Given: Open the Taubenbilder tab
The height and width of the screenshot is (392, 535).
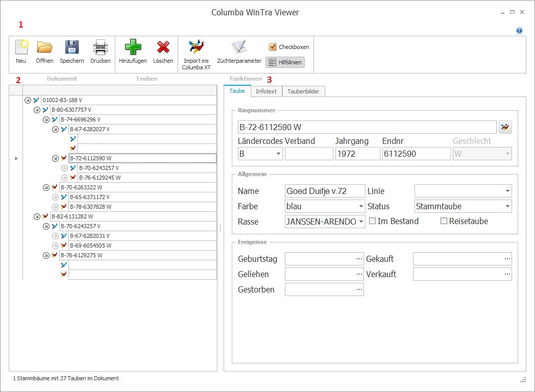Looking at the screenshot, I should (x=303, y=91).
